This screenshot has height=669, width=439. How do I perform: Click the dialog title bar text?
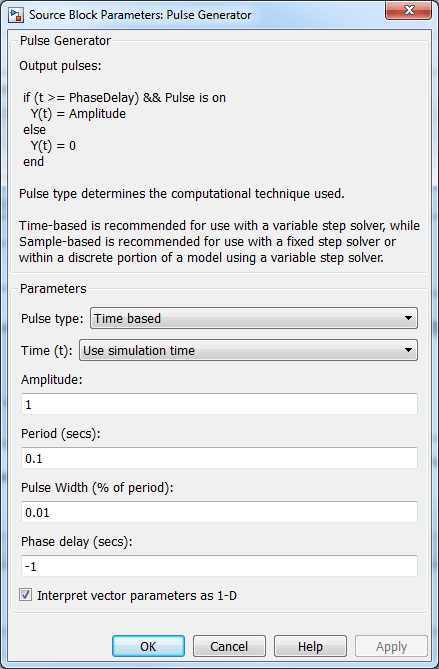[140, 15]
